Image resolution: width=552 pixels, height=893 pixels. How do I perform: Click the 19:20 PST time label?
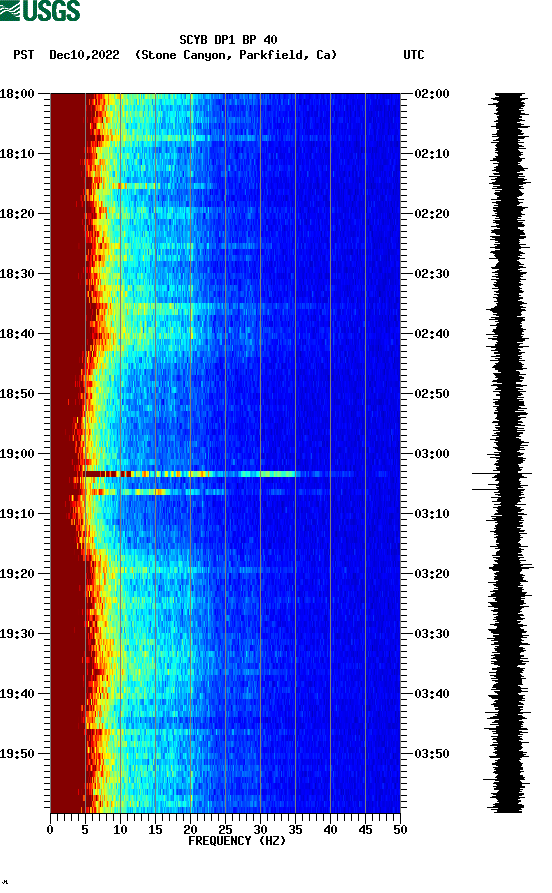[17, 574]
